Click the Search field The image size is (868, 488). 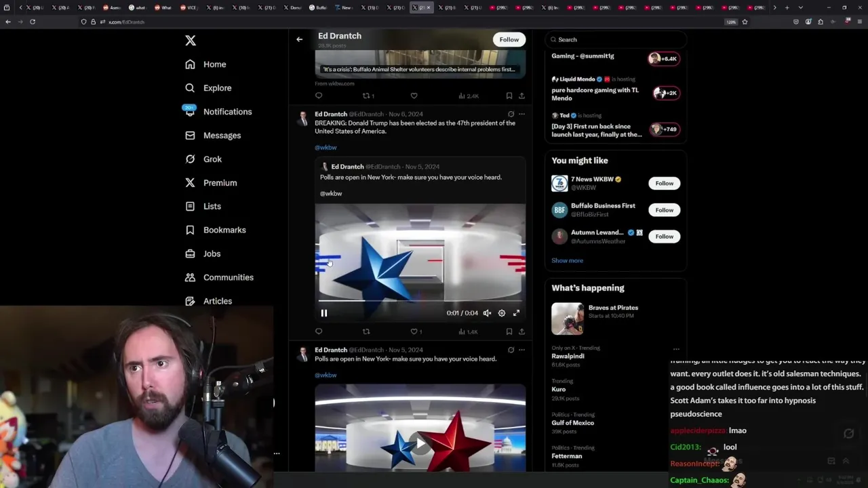pos(616,39)
